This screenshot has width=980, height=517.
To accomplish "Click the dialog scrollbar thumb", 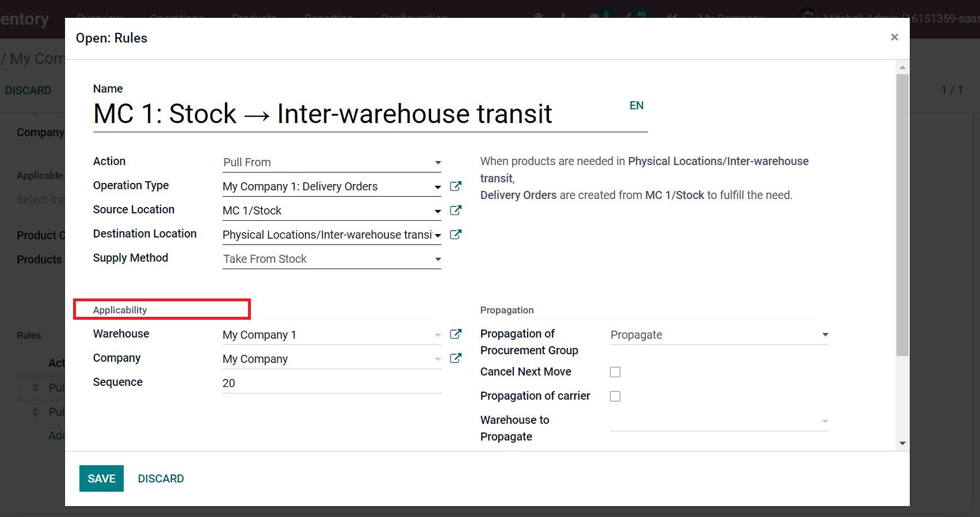I will [902, 214].
